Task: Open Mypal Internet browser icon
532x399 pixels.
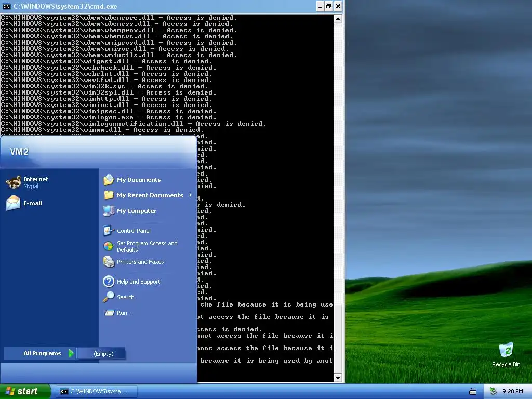Action: [x=13, y=182]
